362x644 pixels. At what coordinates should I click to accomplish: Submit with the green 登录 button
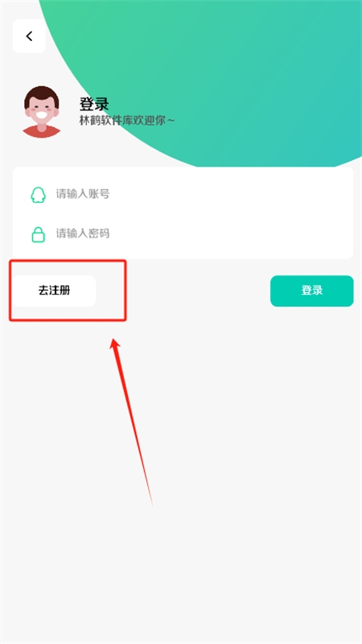tap(311, 291)
